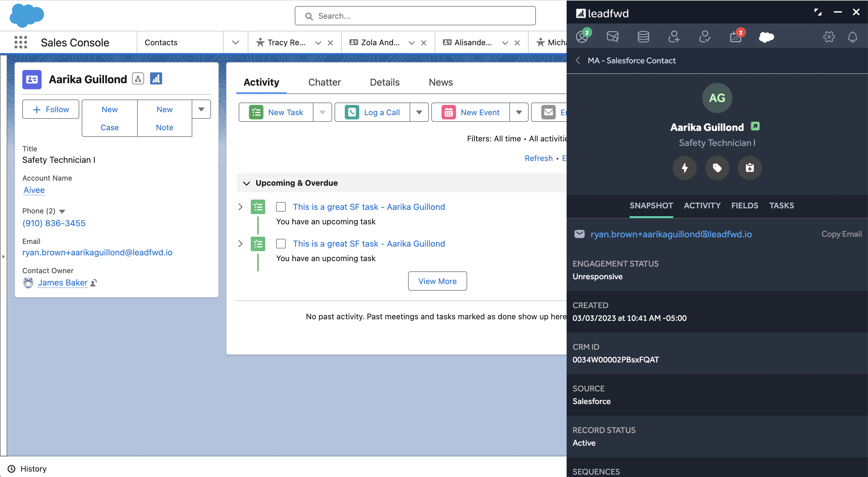Viewport: 868px width, 477px height.
Task: Close the Alisande... tab
Action: click(517, 43)
